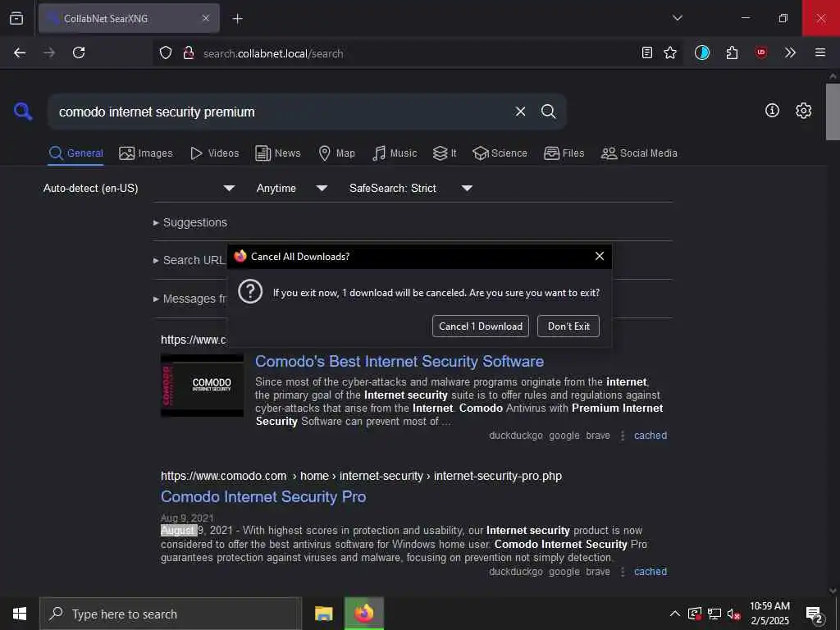This screenshot has width=840, height=630.
Task: Toggle reader view icon
Action: pyautogui.click(x=647, y=52)
